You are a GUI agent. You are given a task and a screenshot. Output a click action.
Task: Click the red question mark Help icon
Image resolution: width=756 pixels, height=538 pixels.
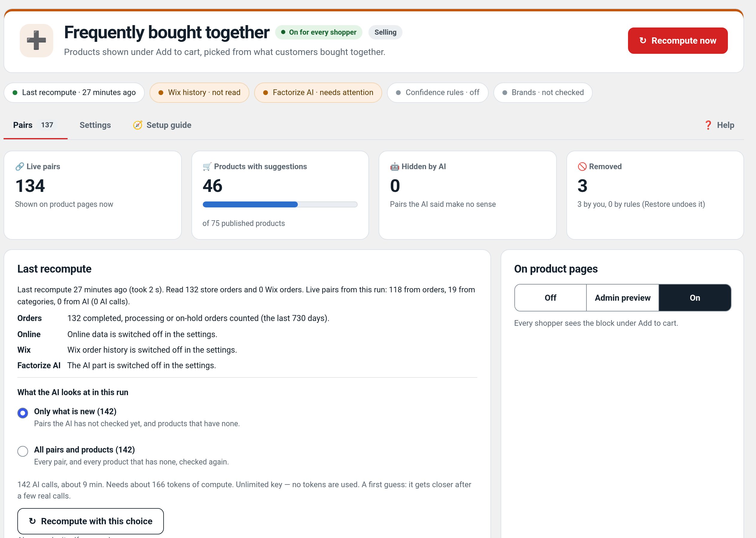coord(708,125)
